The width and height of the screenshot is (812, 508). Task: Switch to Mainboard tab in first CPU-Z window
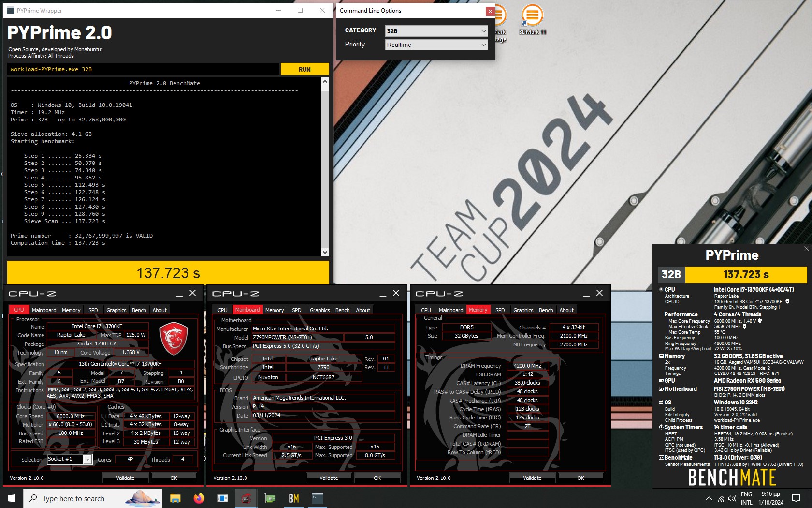44,310
